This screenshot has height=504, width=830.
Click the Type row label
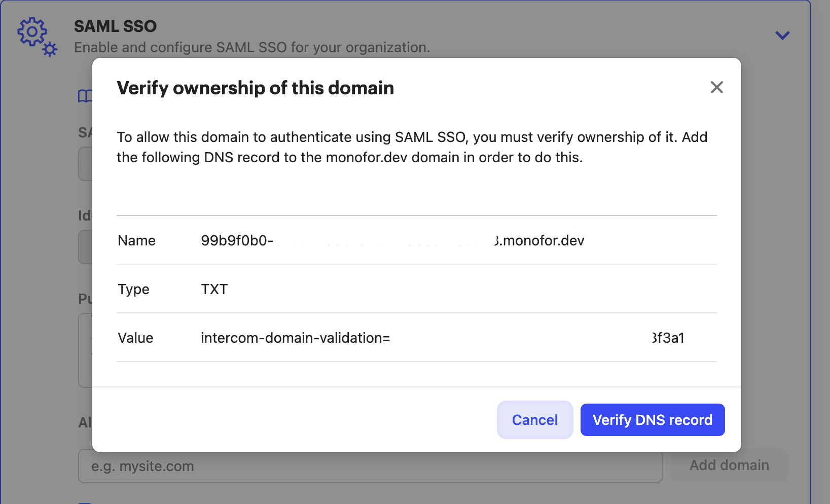pyautogui.click(x=133, y=289)
